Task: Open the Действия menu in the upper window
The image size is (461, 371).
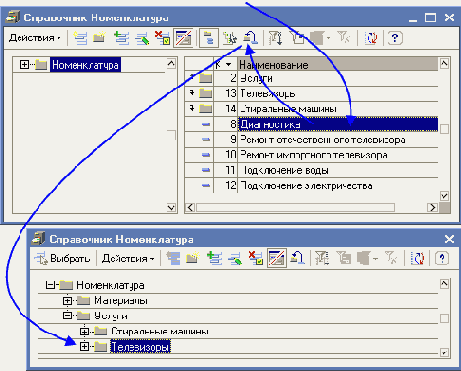Action: point(35,38)
